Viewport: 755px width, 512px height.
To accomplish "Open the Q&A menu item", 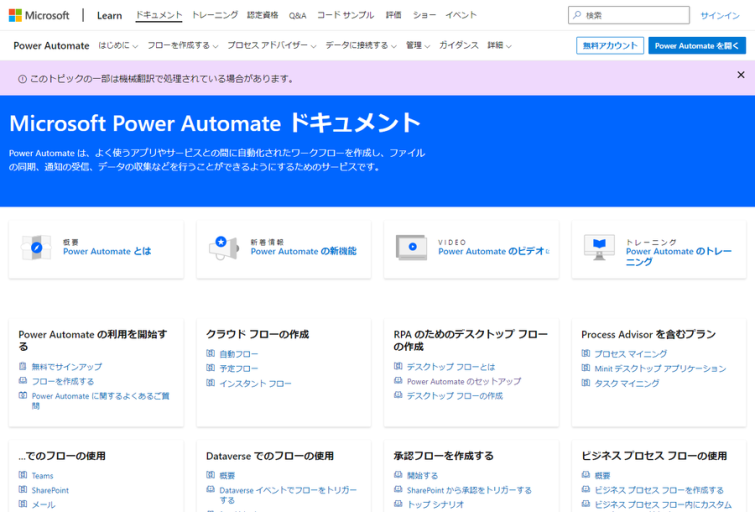I will (298, 15).
